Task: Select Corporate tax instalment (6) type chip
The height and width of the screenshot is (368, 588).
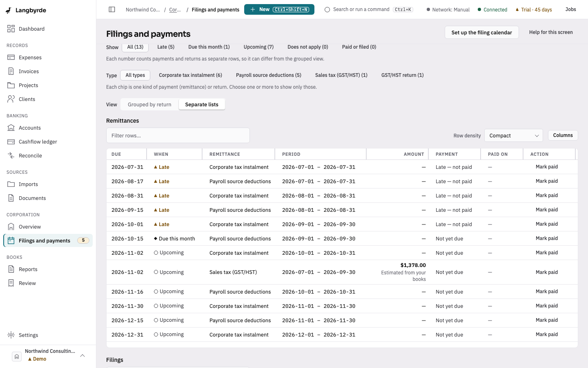Action: click(190, 75)
